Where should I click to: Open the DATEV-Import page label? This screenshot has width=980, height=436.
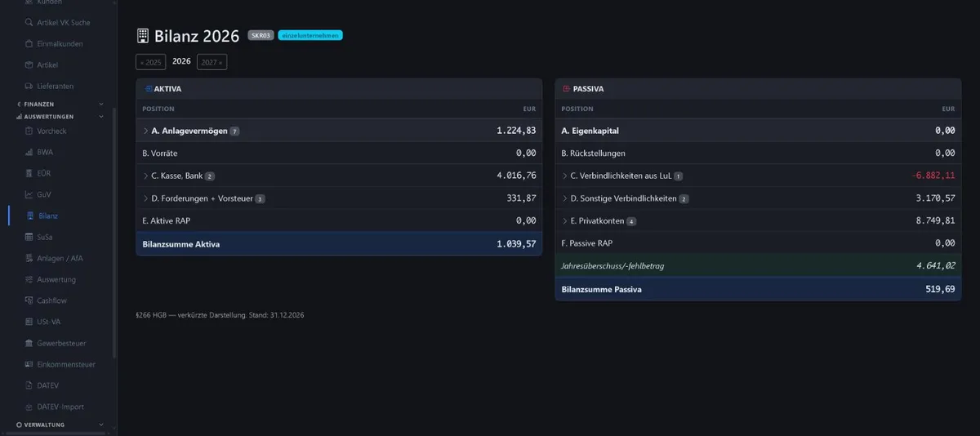[60, 407]
